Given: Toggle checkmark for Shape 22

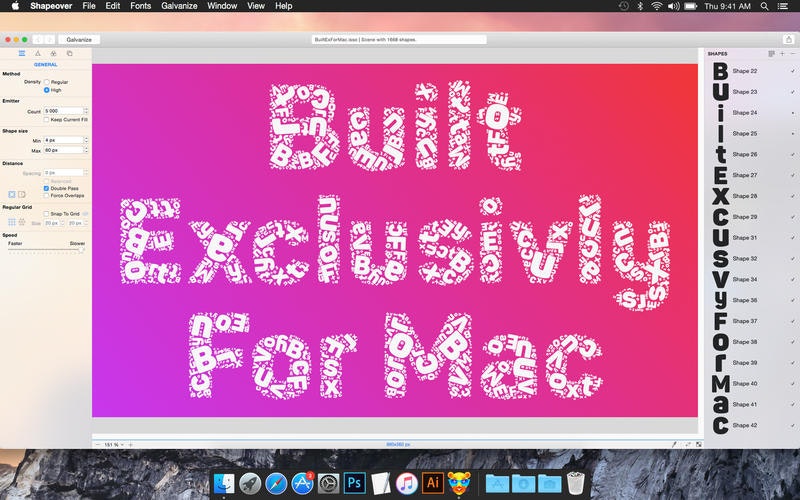Looking at the screenshot, I should 792,71.
